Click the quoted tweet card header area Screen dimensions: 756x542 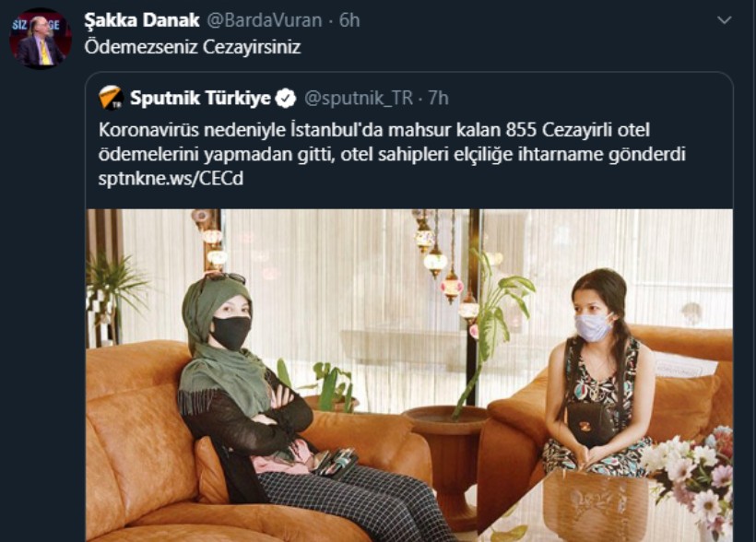(x=274, y=99)
